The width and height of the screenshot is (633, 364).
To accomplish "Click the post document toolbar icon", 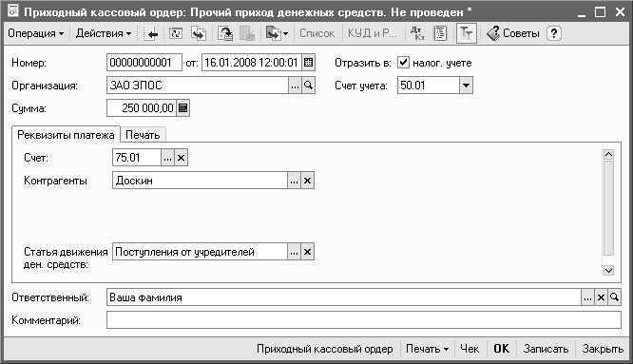I will click(x=225, y=33).
